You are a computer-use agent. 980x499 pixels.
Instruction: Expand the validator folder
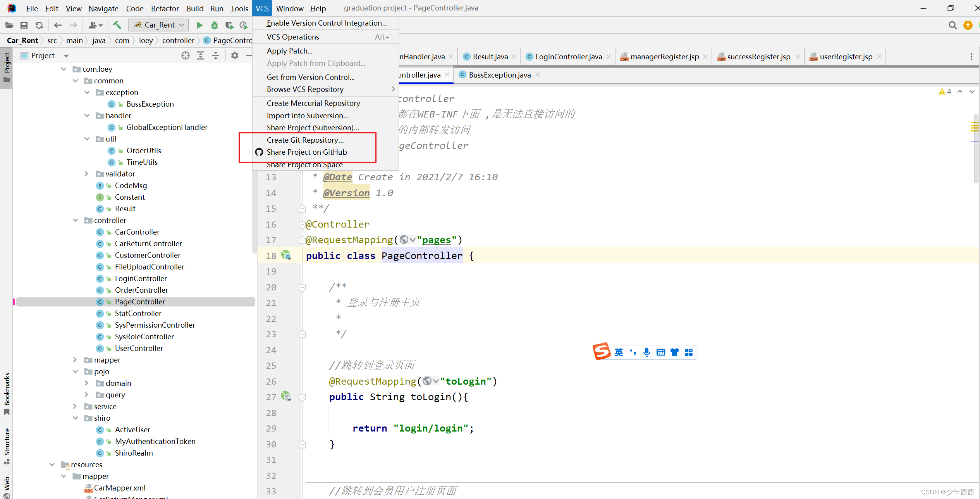click(86, 174)
